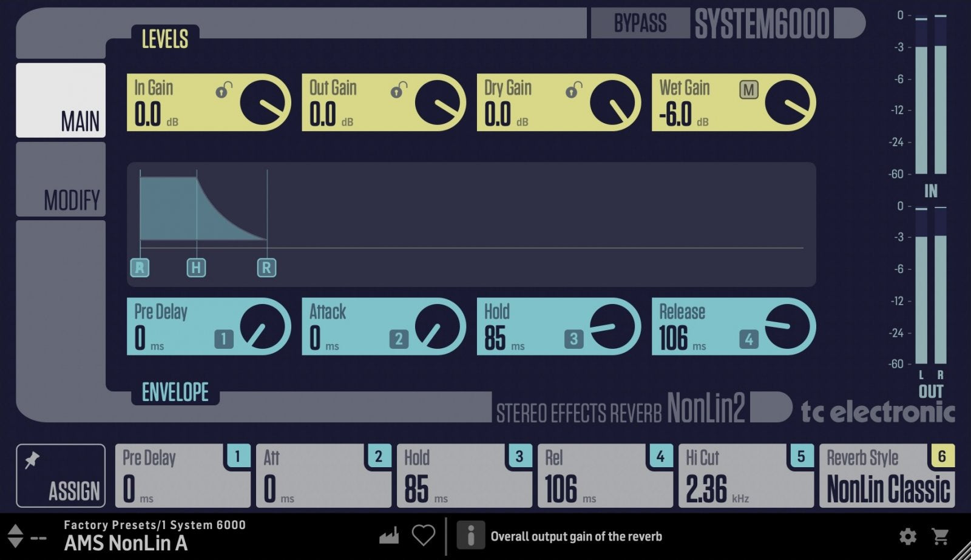This screenshot has width=971, height=560.
Task: Toggle the M mute on Wet Gain
Action: [749, 89]
